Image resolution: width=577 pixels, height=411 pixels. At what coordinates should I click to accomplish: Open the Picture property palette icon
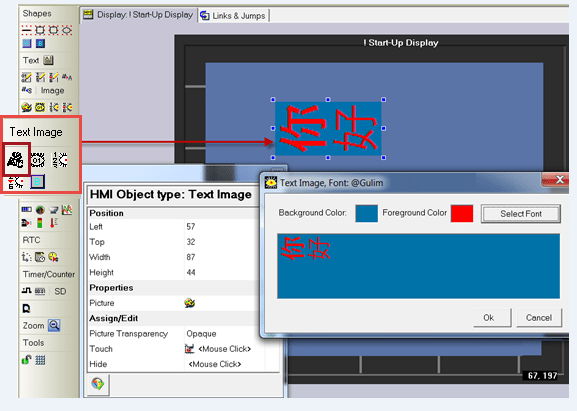point(190,303)
